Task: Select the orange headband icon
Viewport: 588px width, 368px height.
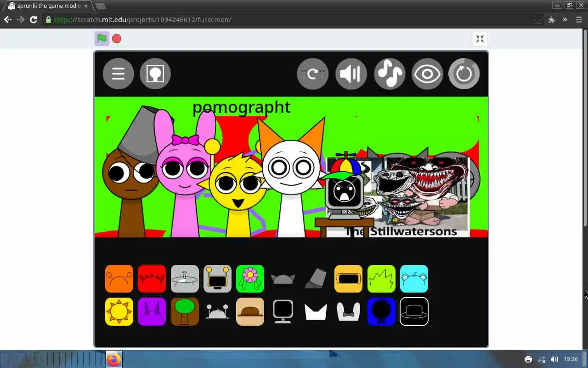Action: [x=119, y=279]
